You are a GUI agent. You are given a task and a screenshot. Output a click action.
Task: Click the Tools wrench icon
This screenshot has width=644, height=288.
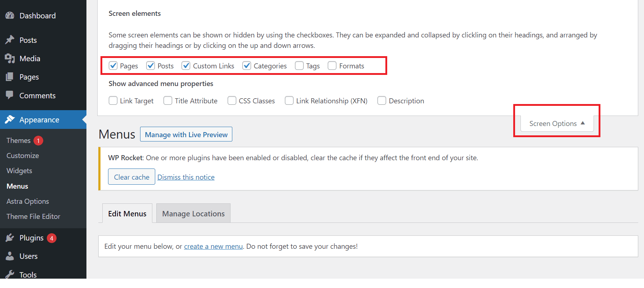click(x=10, y=274)
